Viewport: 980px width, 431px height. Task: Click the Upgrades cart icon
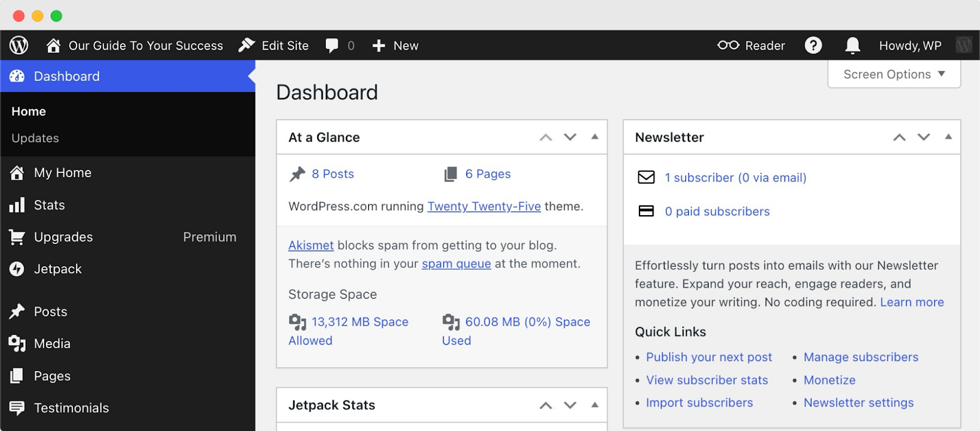(x=17, y=237)
